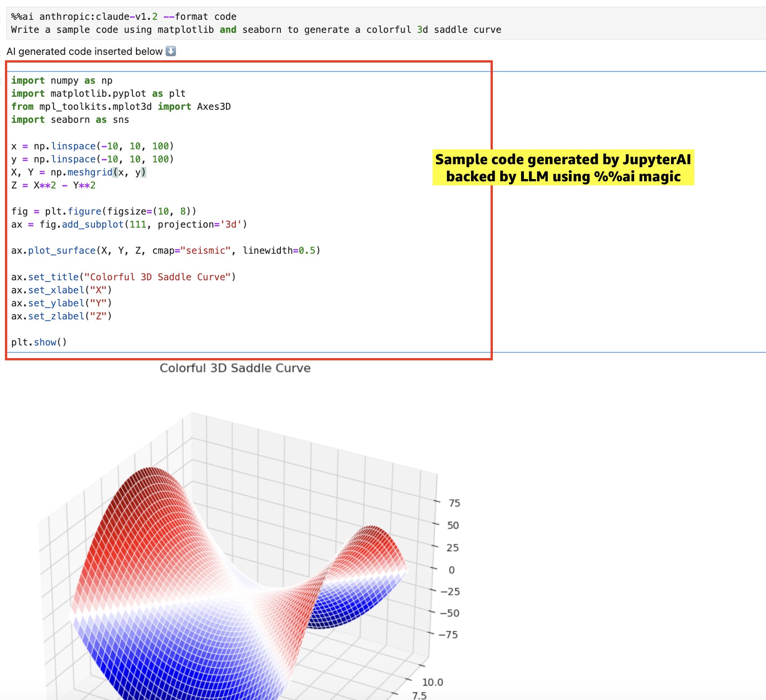Click the 'AI generated code inserted below' text
This screenshot has width=766, height=700.
[85, 51]
